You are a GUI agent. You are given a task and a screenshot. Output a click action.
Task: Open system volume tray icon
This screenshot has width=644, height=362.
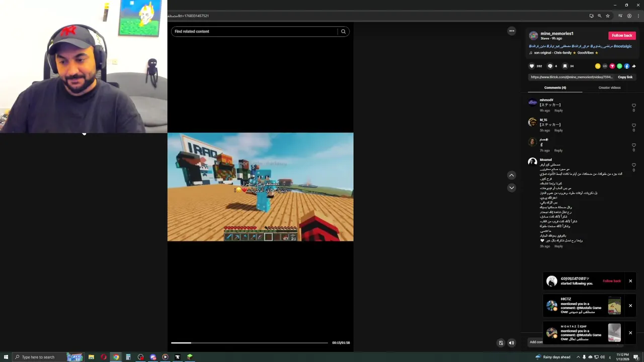coord(602,357)
